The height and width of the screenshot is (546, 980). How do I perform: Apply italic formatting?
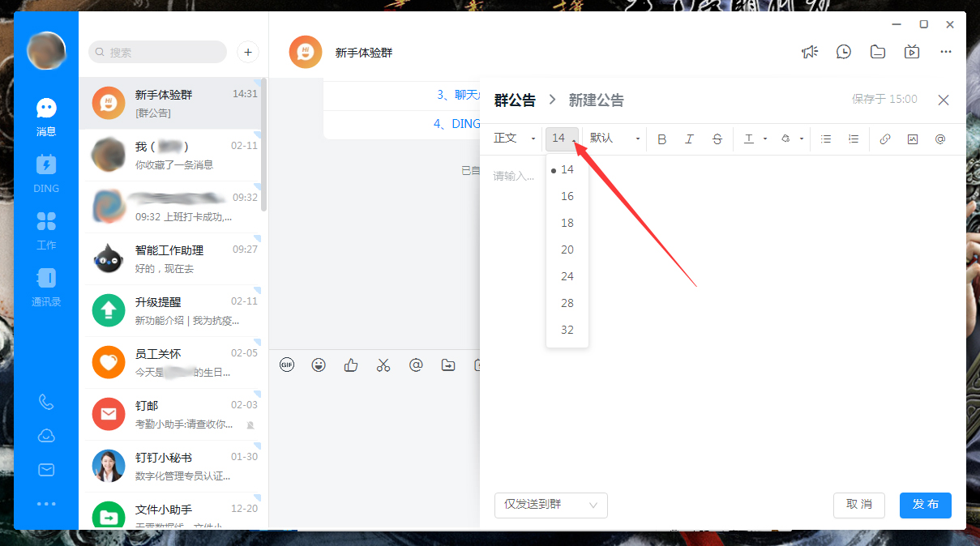click(x=689, y=139)
